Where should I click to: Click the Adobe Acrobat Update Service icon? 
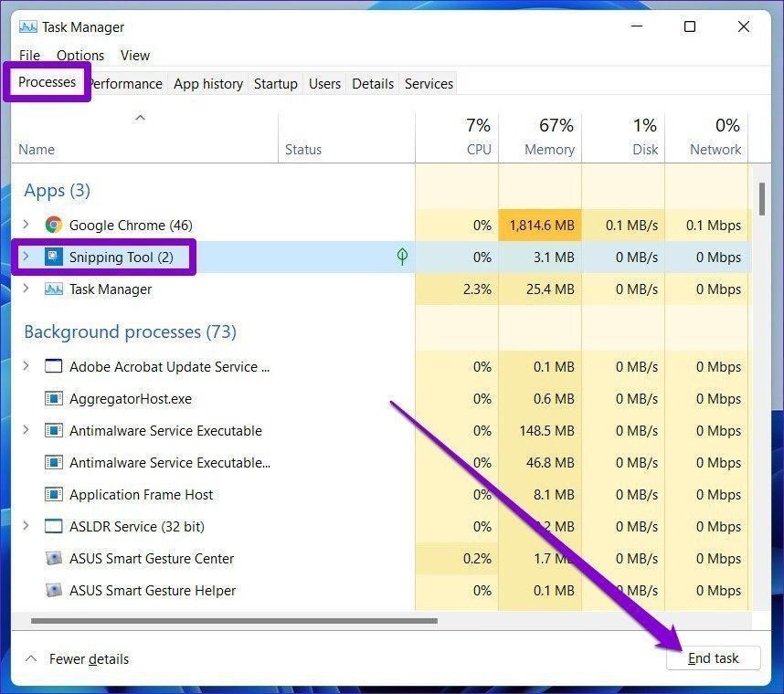53,366
